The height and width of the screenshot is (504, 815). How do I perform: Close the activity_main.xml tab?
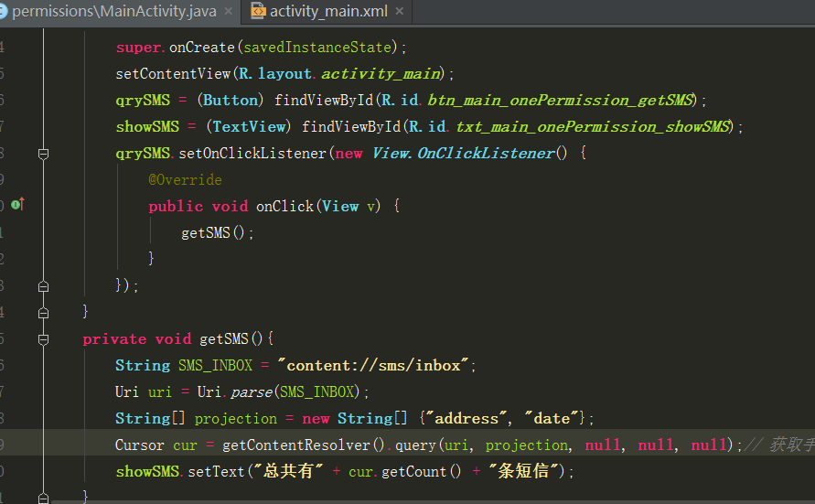(x=399, y=11)
